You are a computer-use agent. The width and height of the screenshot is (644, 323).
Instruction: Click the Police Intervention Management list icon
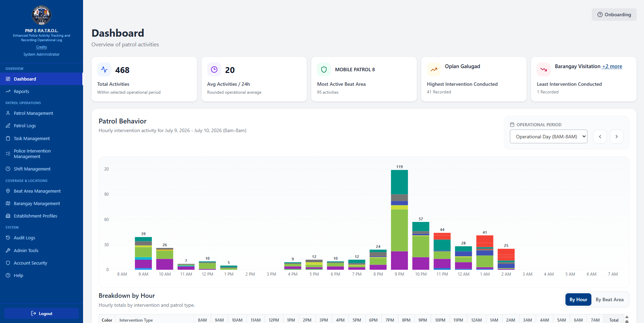8,154
